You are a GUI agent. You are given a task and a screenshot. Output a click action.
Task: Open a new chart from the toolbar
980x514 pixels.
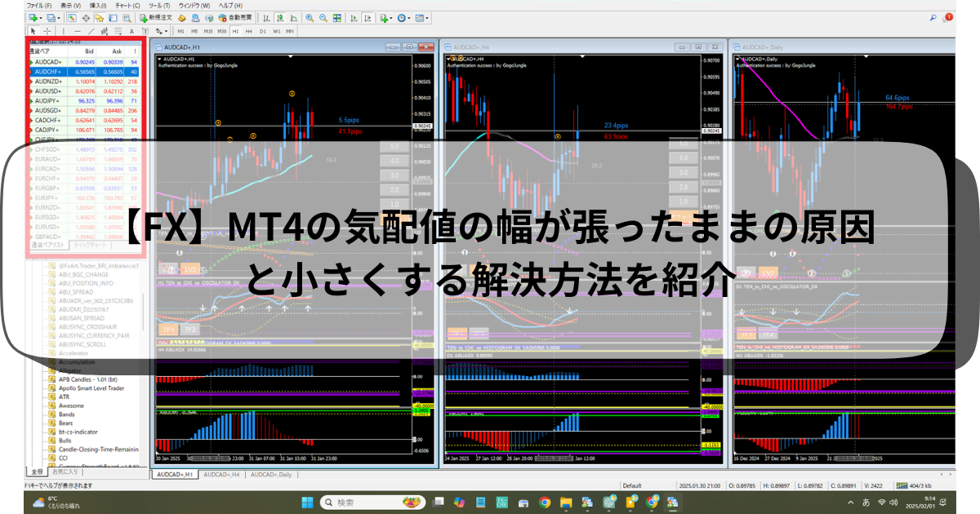33,17
